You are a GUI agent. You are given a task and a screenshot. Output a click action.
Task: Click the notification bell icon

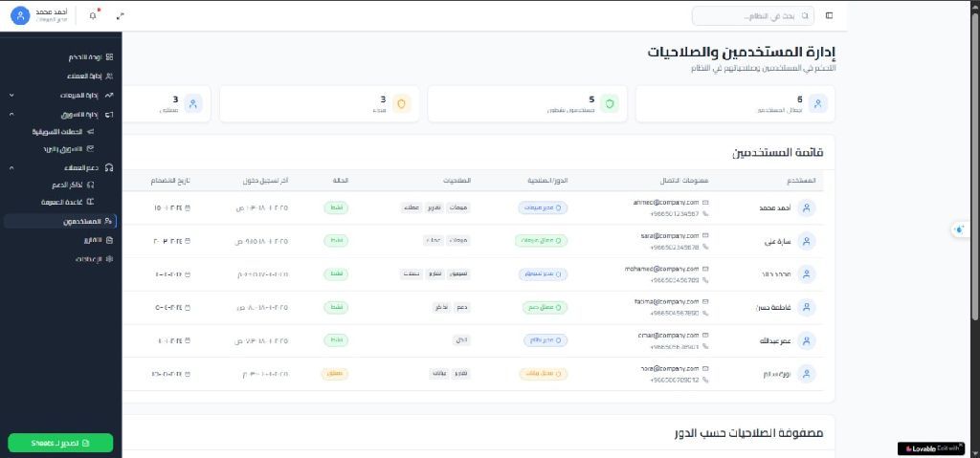93,15
